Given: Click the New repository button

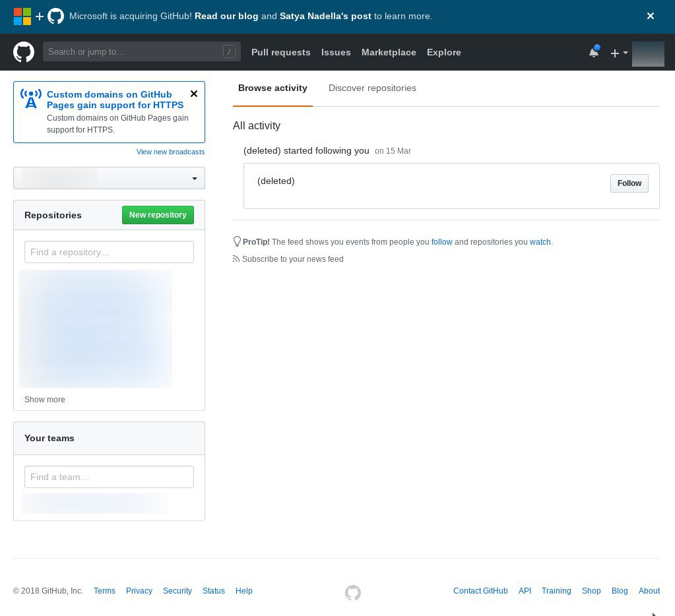Looking at the screenshot, I should 158,214.
